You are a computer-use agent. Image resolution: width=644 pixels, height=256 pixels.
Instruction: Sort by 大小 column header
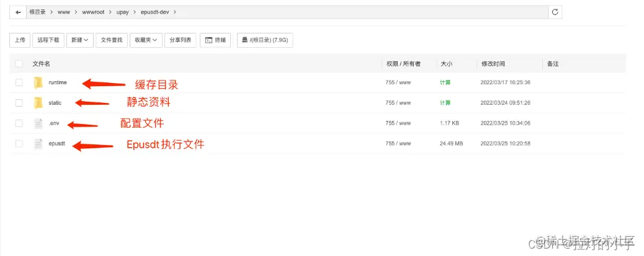447,64
